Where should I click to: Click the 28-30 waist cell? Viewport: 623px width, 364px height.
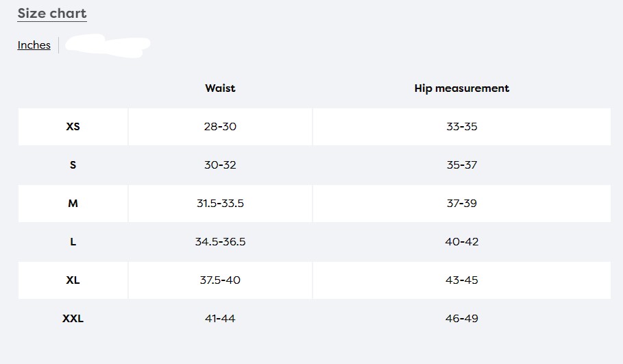220,127
